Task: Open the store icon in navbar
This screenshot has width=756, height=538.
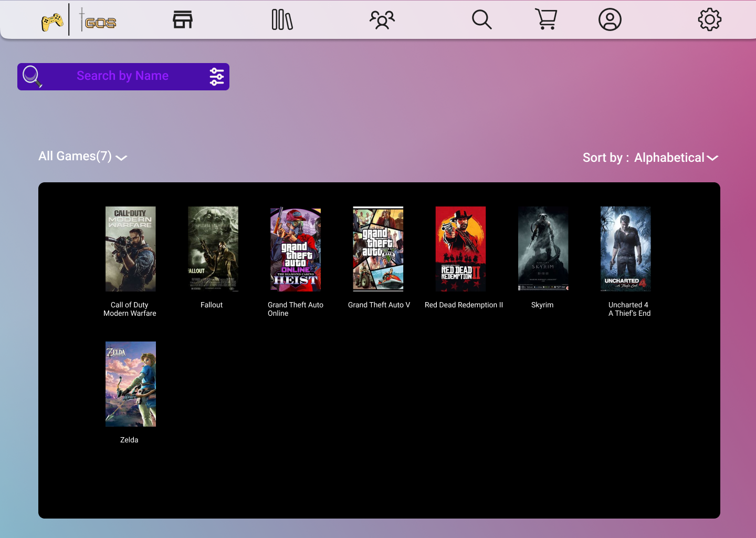Action: click(183, 19)
